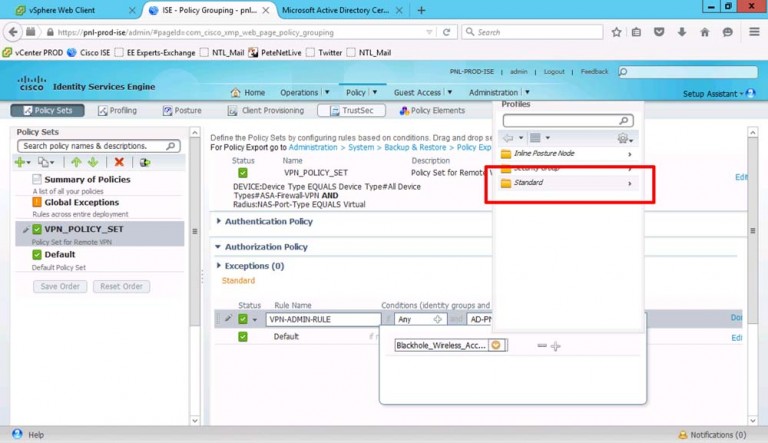Screen dimensions: 768x443
Task: Click the ISE Home house icon
Action: click(236, 92)
